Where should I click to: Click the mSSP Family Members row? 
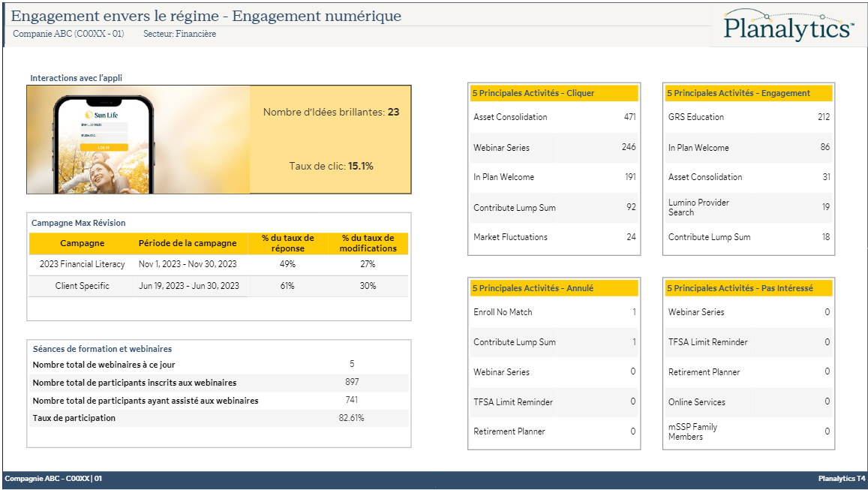692,431
